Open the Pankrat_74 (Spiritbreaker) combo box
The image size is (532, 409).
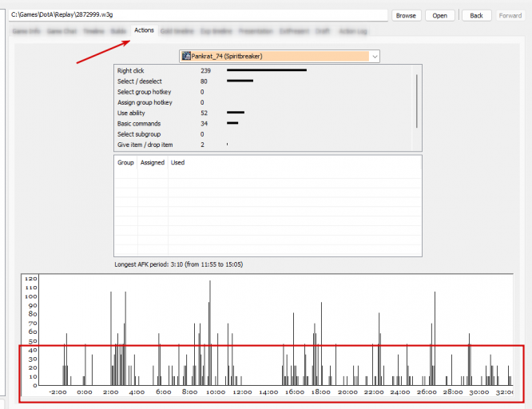tap(280, 57)
